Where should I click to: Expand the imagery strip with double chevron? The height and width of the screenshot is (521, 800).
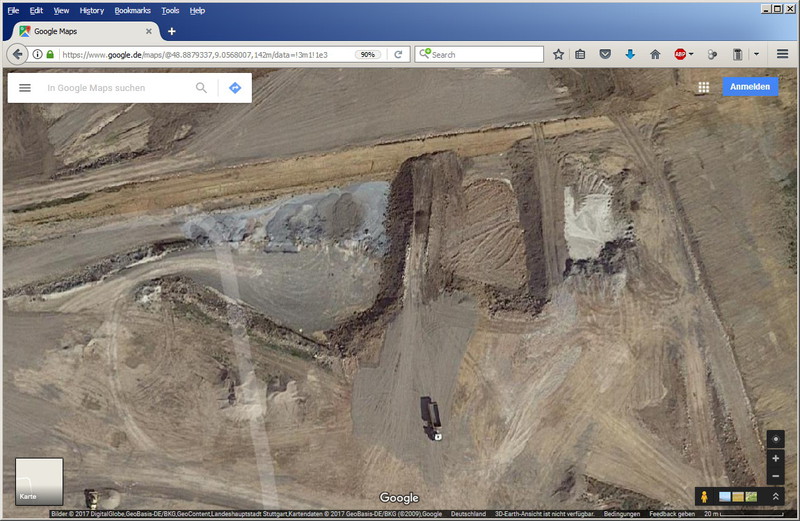pos(775,497)
